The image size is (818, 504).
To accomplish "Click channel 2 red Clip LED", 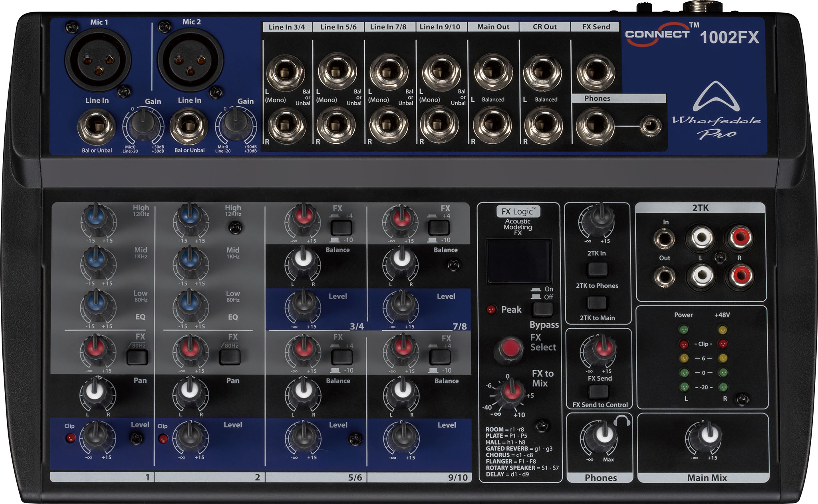I will tap(163, 439).
